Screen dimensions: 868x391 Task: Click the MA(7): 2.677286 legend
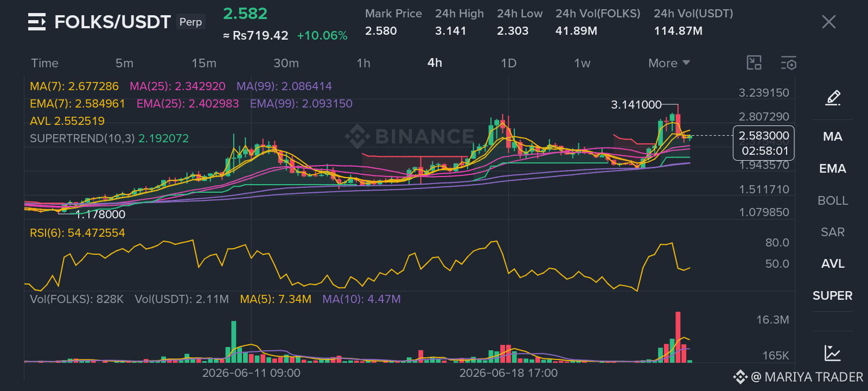point(74,86)
